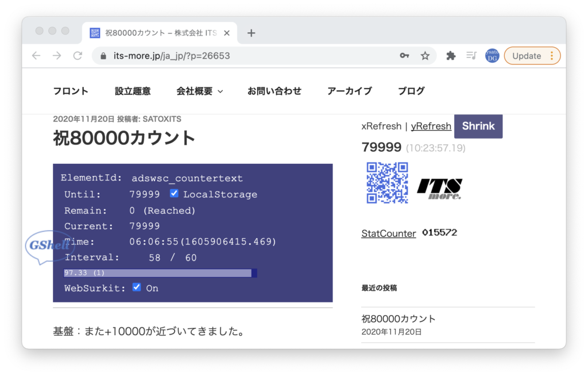Click the blue QR code image
Image resolution: width=588 pixels, height=376 pixels.
tap(387, 183)
